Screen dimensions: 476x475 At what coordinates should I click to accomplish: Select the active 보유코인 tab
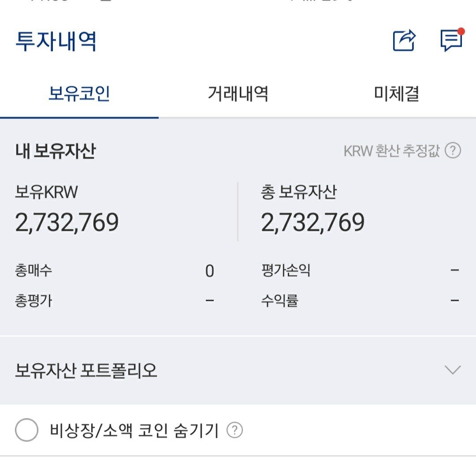tap(79, 93)
